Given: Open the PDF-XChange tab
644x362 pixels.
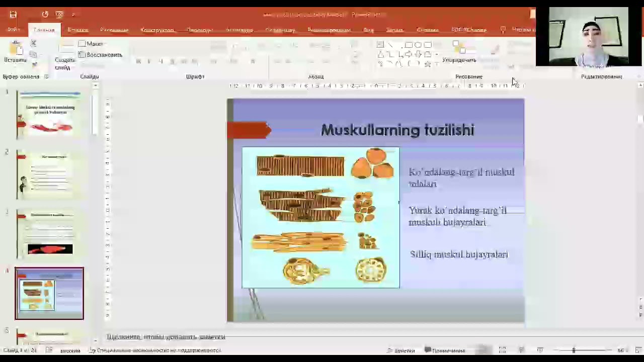Looking at the screenshot, I should point(469,30).
